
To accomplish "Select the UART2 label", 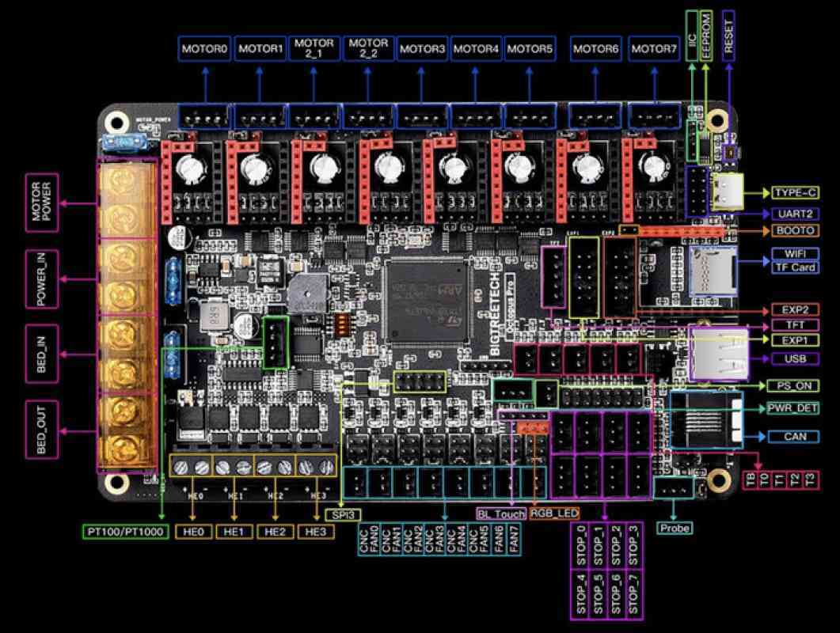I will (796, 214).
